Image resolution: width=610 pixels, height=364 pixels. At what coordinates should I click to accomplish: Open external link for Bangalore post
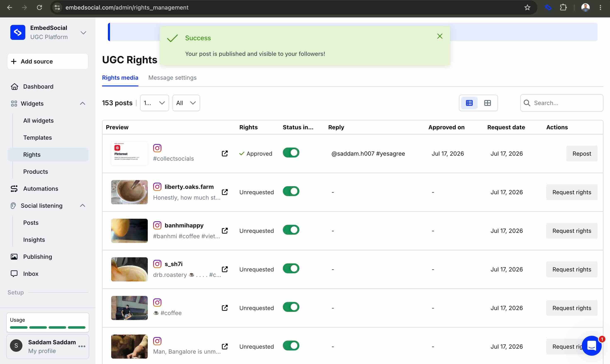225,346
